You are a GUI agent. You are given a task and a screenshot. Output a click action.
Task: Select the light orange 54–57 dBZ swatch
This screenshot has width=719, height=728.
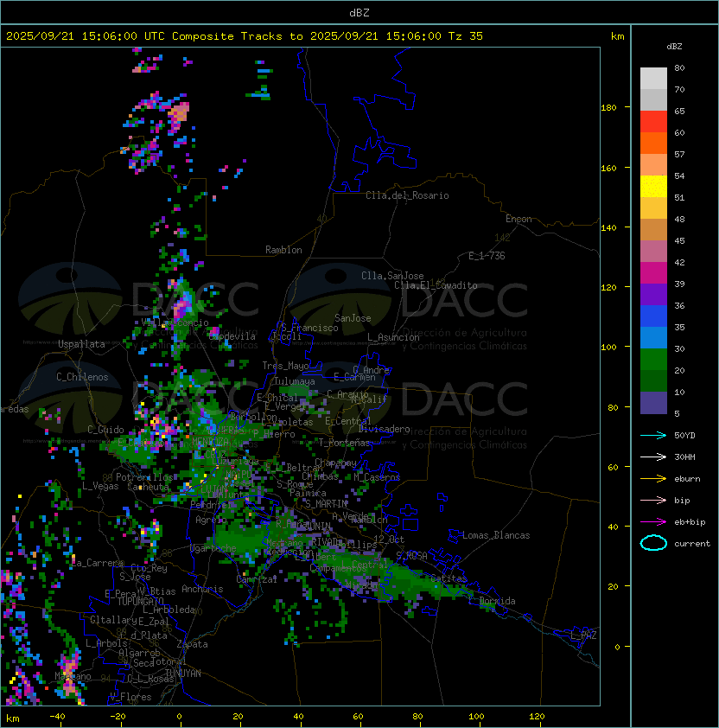tap(653, 165)
